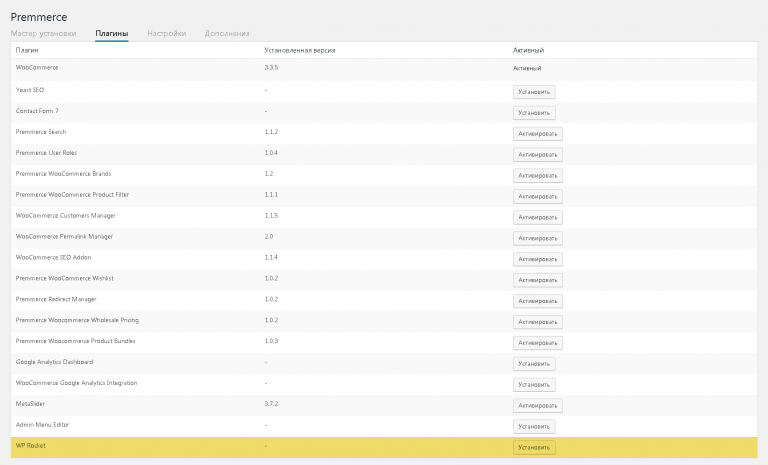
Task: Select Customers Manager version 1.1.5
Action: 271,216
